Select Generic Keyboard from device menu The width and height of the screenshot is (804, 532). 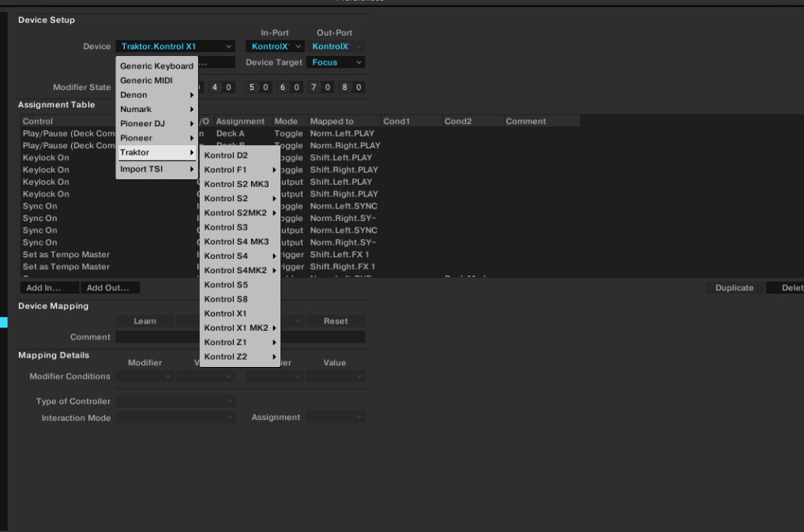(156, 66)
